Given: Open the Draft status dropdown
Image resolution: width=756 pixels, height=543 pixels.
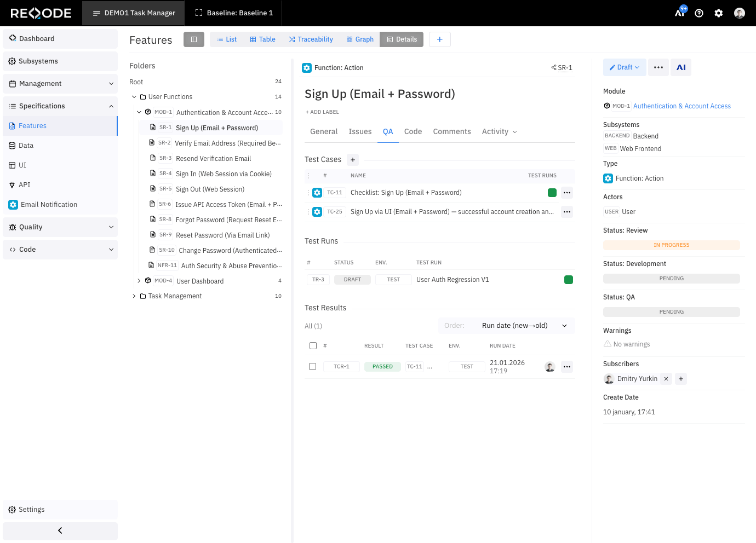Looking at the screenshot, I should (x=625, y=67).
